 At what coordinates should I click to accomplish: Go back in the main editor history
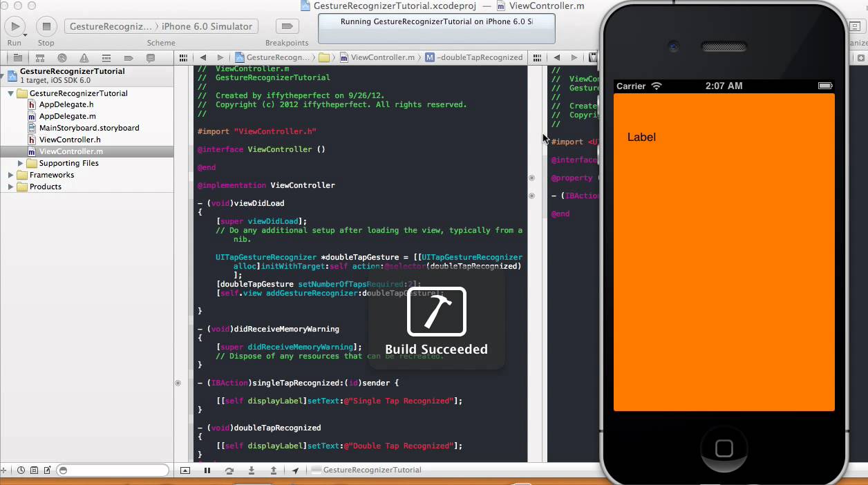pos(203,57)
